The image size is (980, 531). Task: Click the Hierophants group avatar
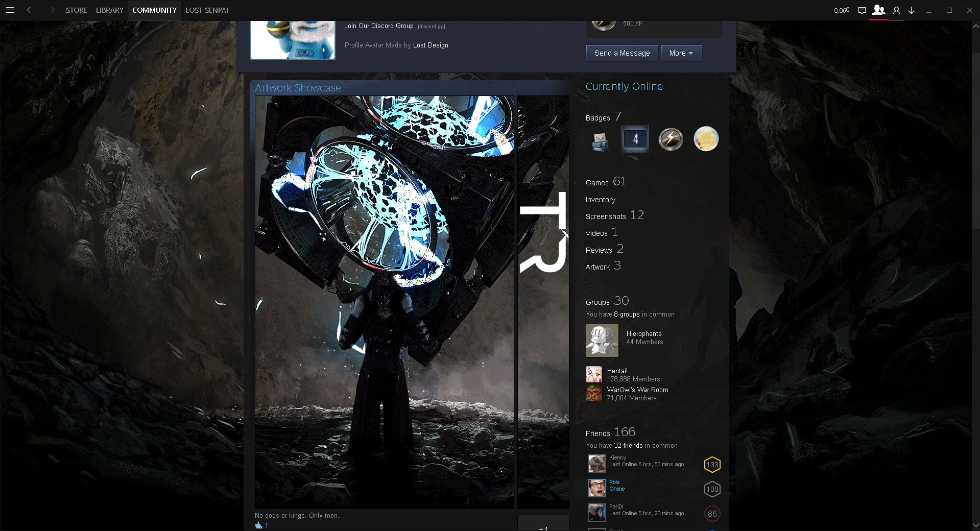click(x=602, y=341)
